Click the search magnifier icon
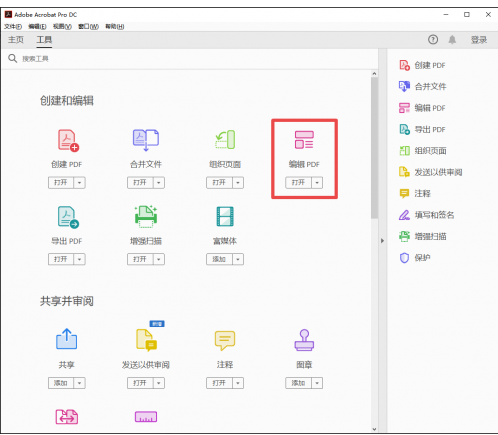This screenshot has height=435, width=498. (13, 58)
